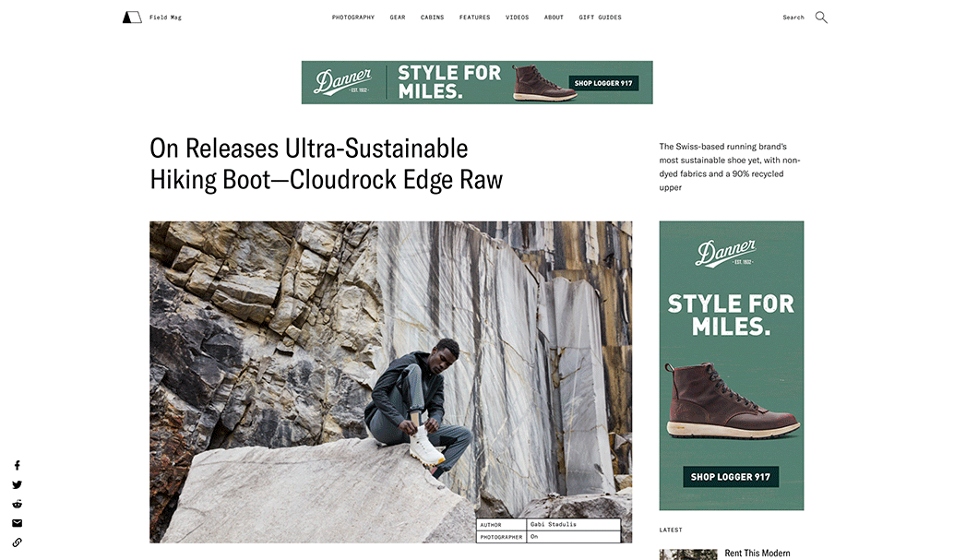Copy article link with chain icon
Viewport: 954px width, 560px height.
point(17,542)
